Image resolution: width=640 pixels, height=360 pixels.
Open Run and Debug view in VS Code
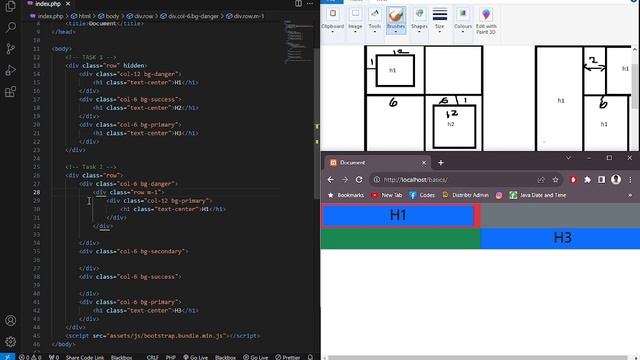tap(11, 70)
